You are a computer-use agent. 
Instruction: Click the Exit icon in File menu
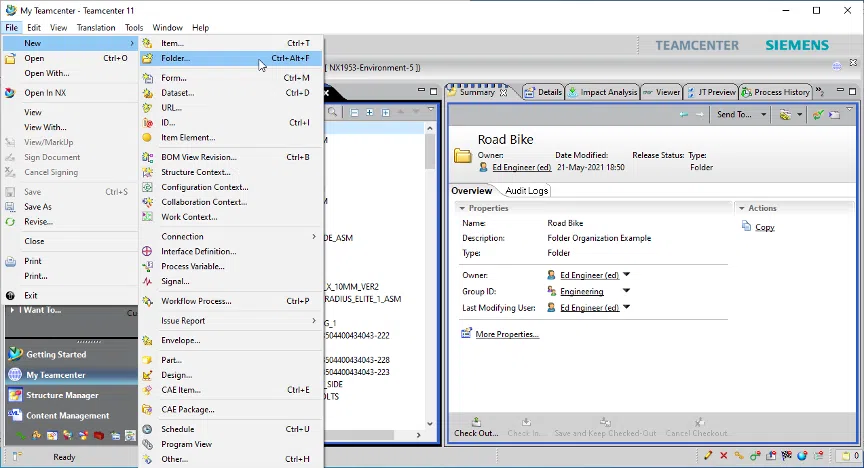(10, 295)
